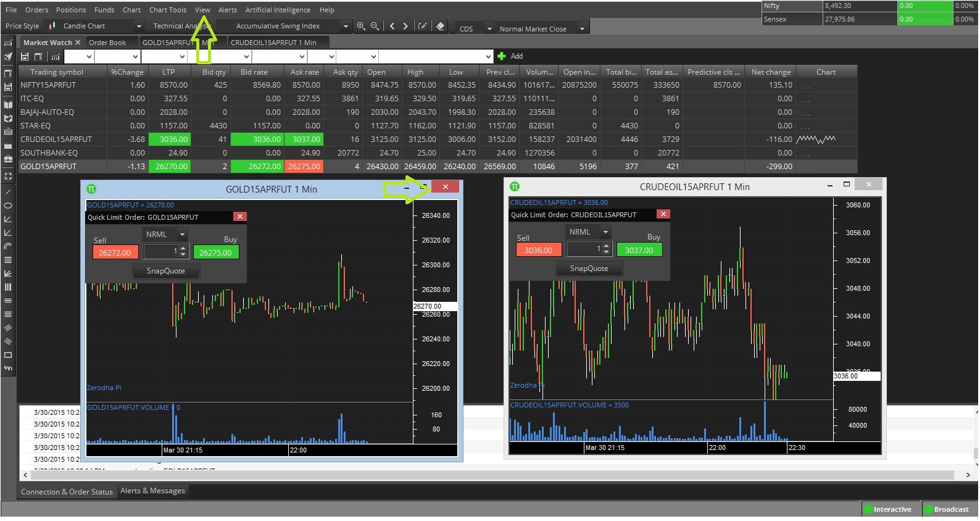980x521 pixels.
Task: Open the first combo box in Market Watch toolbar
Action: (x=79, y=56)
